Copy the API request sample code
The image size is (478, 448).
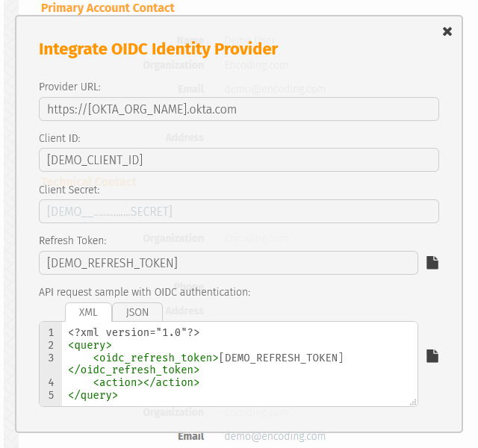pos(432,356)
